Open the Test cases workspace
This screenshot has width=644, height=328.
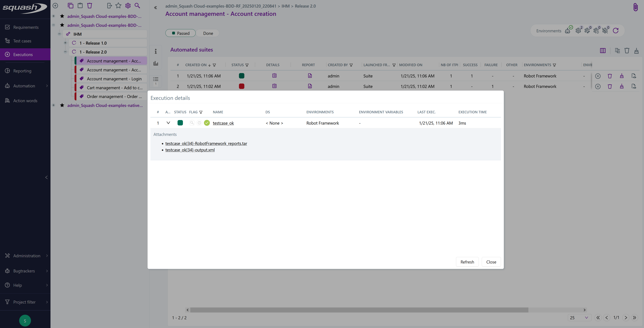click(x=22, y=41)
